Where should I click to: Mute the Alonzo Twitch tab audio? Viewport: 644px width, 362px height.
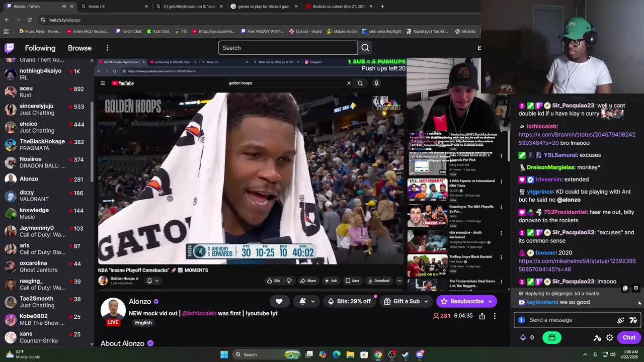click(x=64, y=7)
